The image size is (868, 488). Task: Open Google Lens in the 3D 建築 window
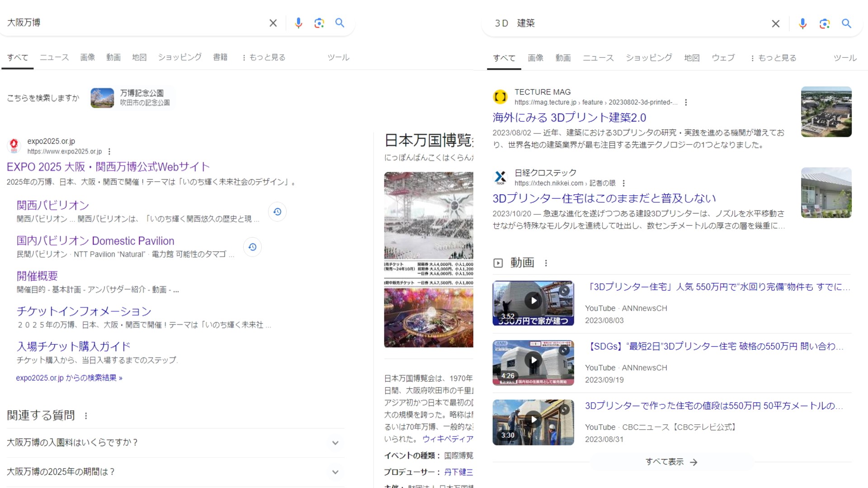[x=825, y=23]
